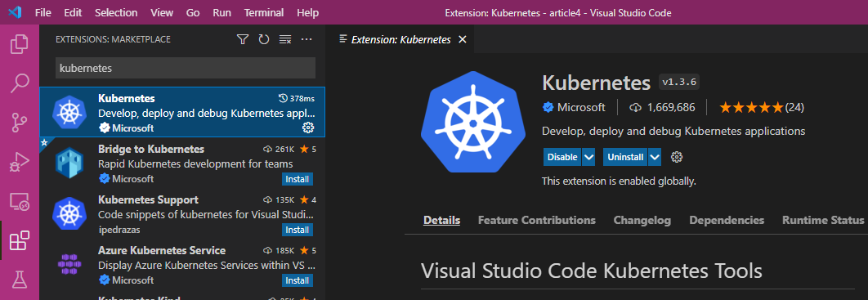This screenshot has width=868, height=300.
Task: Click the large Kubernetes extension logo
Action: 472,123
